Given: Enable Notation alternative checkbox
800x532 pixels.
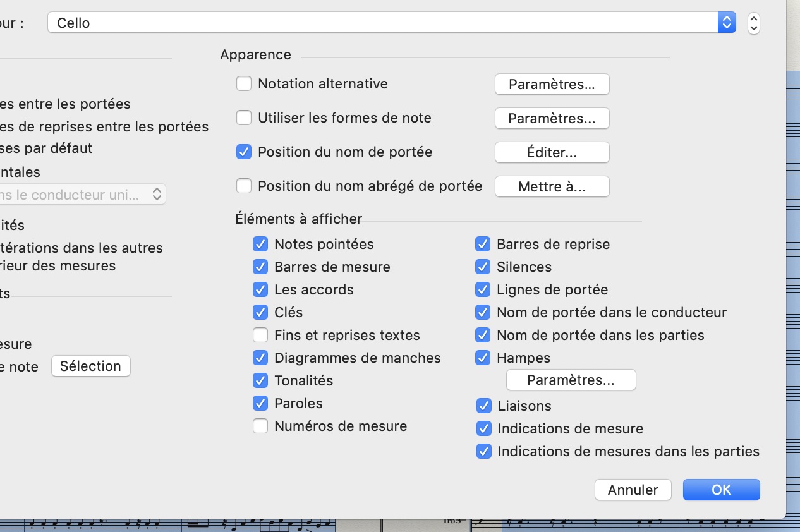Looking at the screenshot, I should click(244, 83).
